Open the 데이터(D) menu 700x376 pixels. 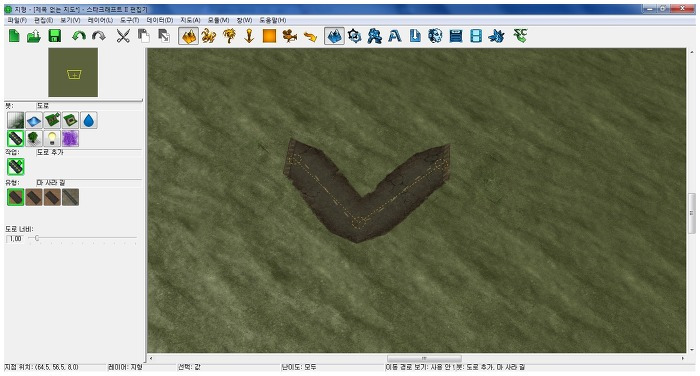(x=160, y=20)
